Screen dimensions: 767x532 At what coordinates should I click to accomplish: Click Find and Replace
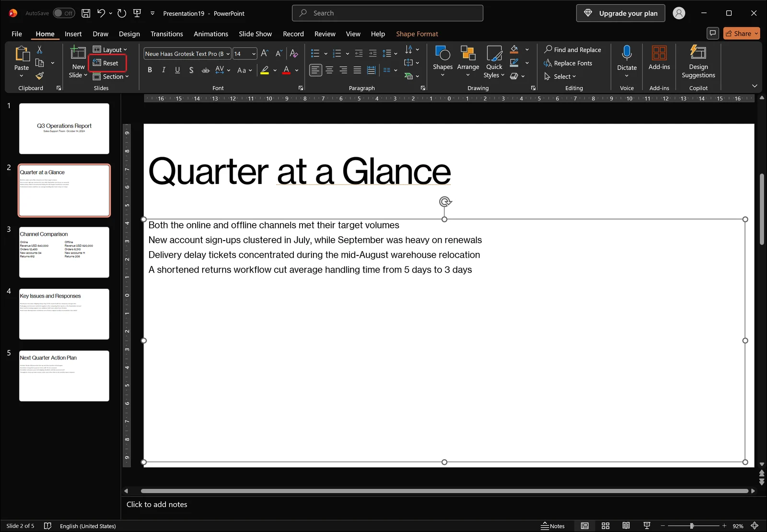point(572,49)
